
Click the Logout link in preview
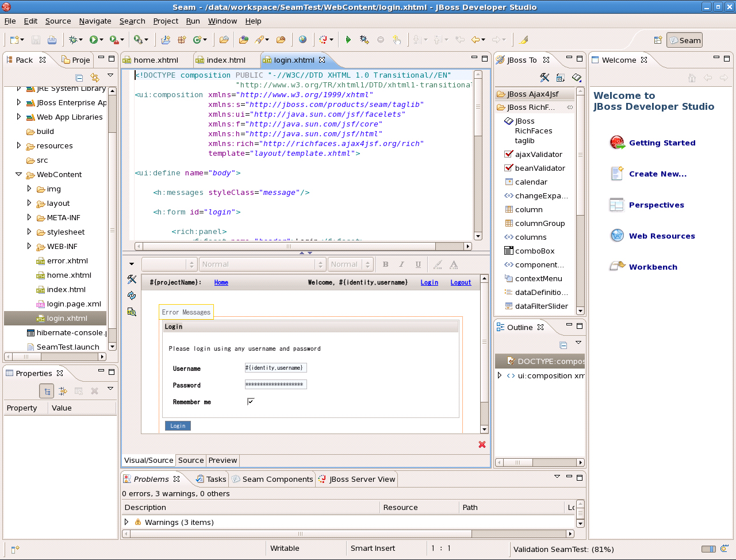pyautogui.click(x=461, y=282)
